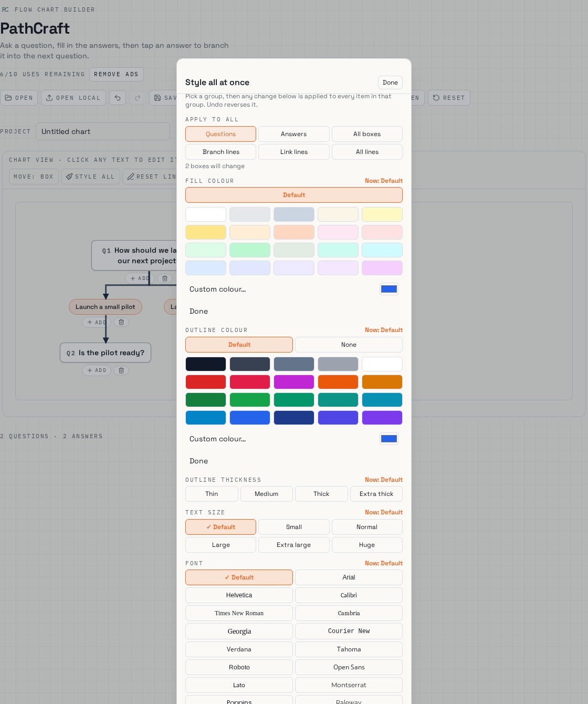Choose Montserrat font
The width and height of the screenshot is (588, 704).
349,685
